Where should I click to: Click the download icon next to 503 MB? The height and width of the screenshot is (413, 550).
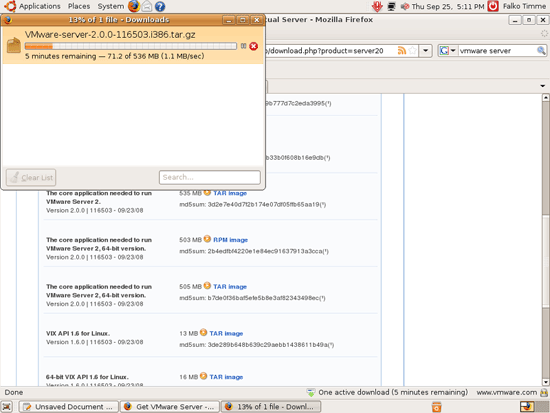point(207,239)
